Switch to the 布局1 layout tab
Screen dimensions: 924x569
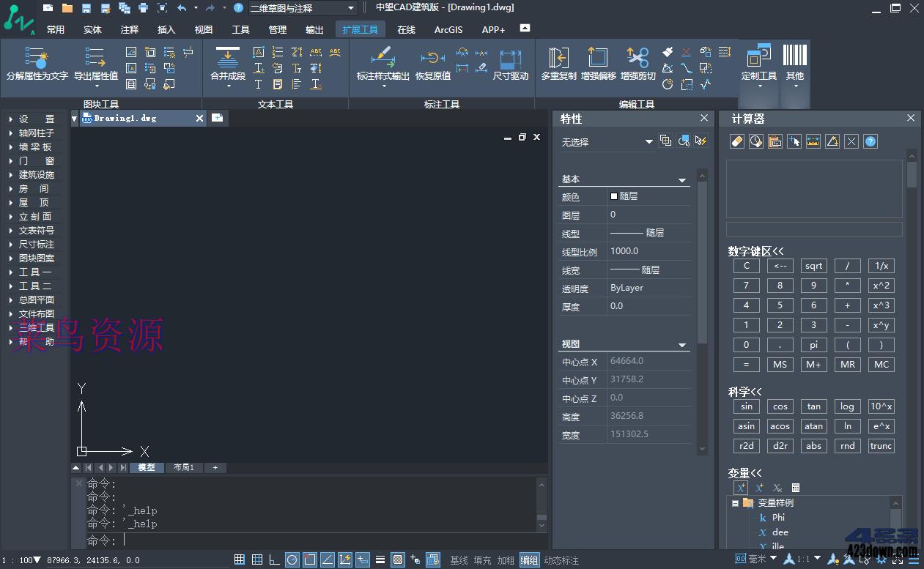point(183,467)
